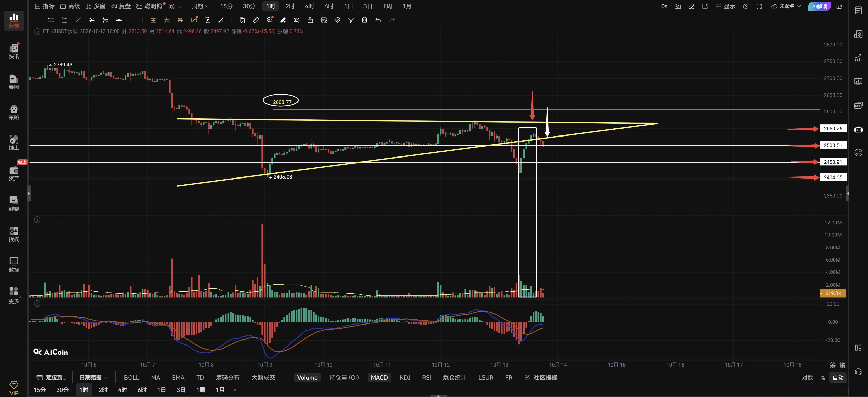Toggle 自动 auto scale button
The height and width of the screenshot is (397, 868).
coord(838,377)
